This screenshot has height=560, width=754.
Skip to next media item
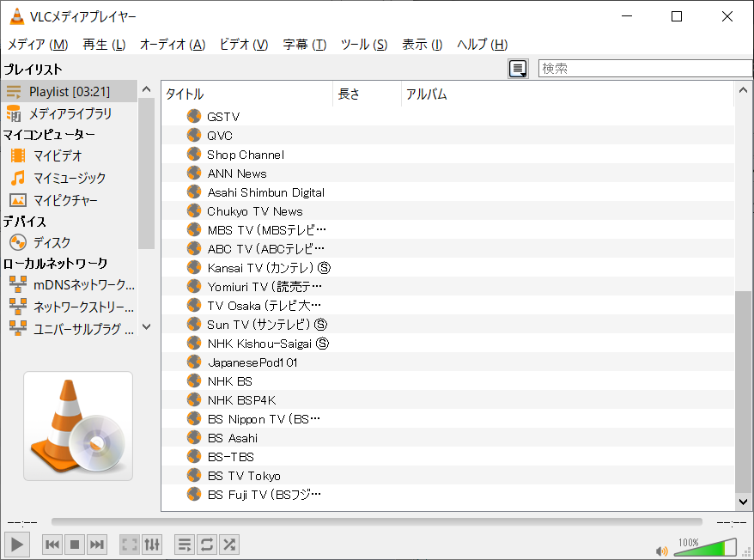pos(97,545)
